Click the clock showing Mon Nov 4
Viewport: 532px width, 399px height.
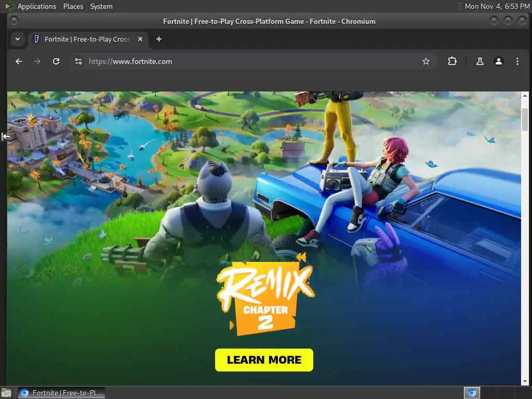click(x=497, y=6)
